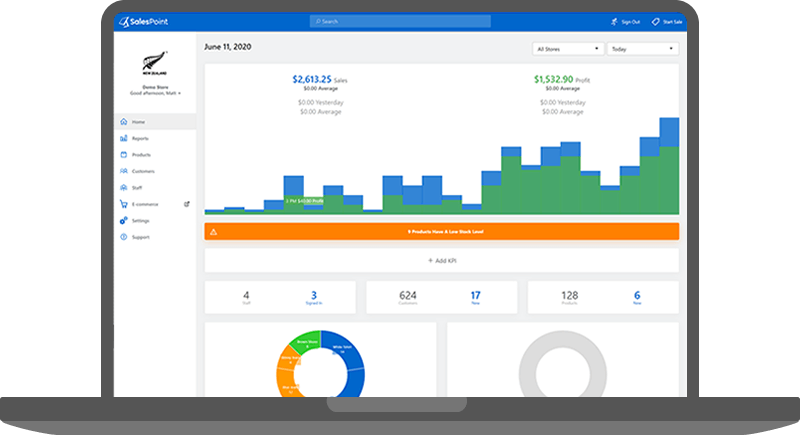800x435 pixels.
Task: Click the warning triangle on the orange banner
Action: pyautogui.click(x=213, y=231)
